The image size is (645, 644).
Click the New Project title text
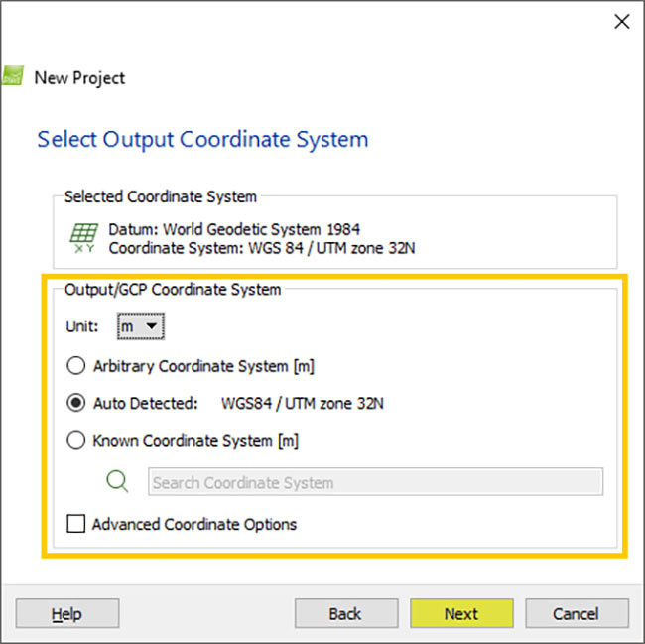coord(79,78)
